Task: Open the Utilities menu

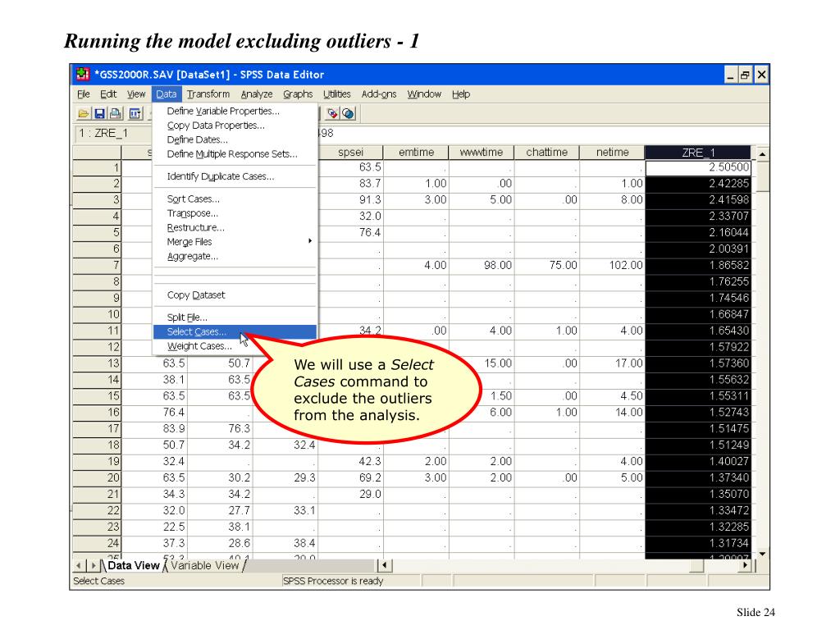Action: tap(337, 94)
